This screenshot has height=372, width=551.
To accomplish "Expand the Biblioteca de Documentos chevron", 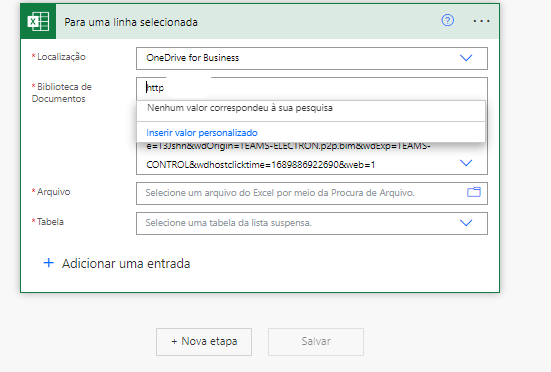I will 466,163.
